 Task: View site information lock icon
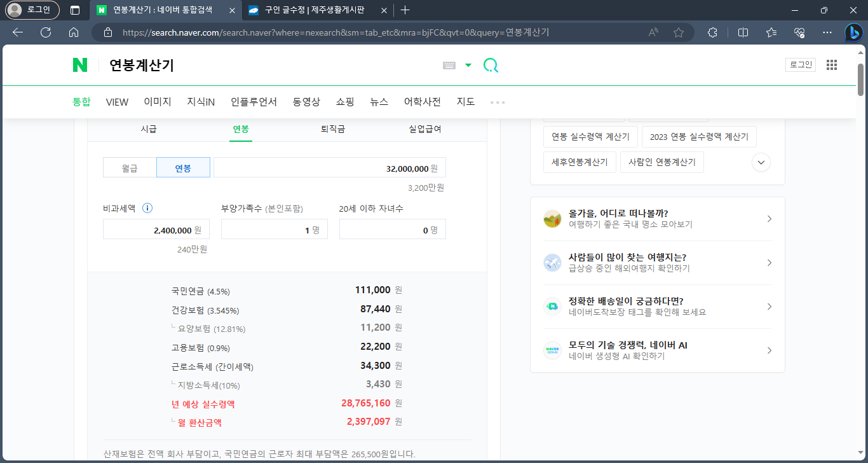(108, 32)
